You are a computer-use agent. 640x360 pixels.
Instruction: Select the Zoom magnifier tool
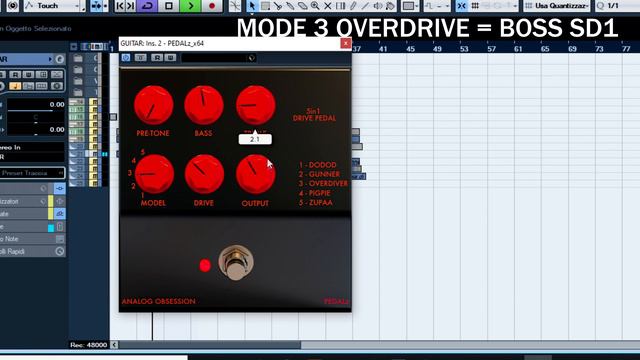tap(315, 6)
